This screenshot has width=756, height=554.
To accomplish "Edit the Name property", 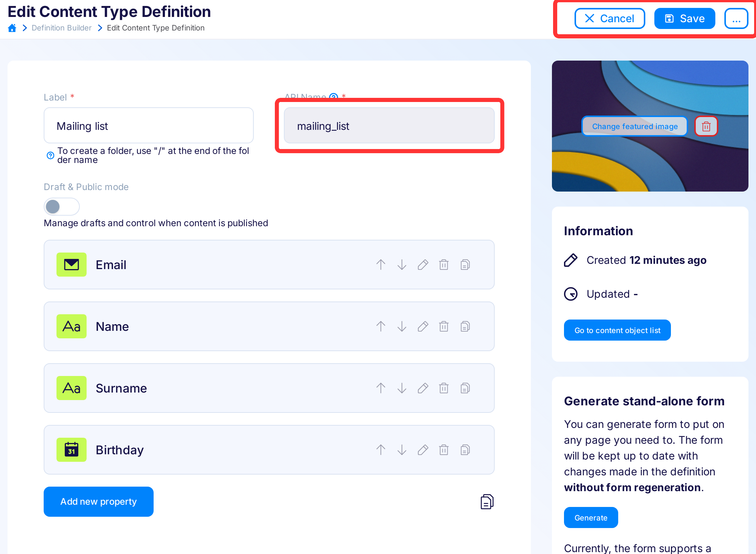I will click(x=423, y=326).
